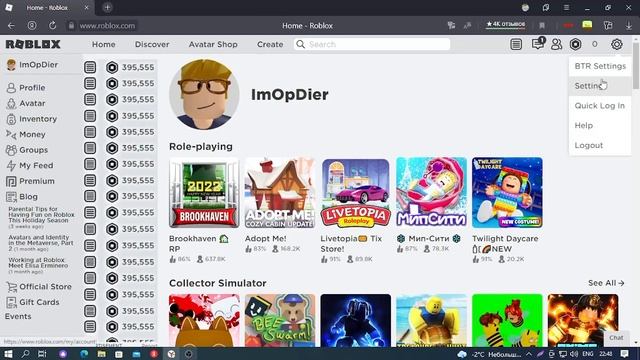Click the ImOpDier profile name heading
640x360 pixels.
click(x=289, y=95)
